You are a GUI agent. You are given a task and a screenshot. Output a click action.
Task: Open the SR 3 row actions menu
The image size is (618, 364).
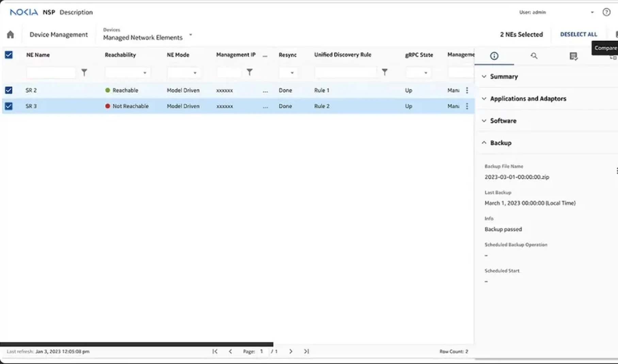[467, 106]
